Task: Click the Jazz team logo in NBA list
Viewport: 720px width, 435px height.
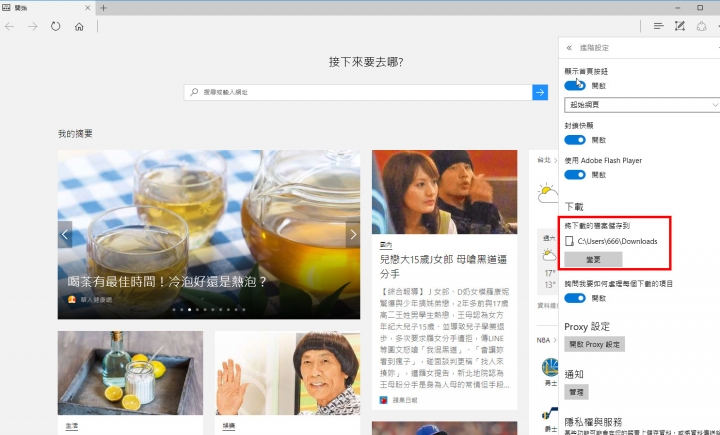Action: tap(550, 413)
